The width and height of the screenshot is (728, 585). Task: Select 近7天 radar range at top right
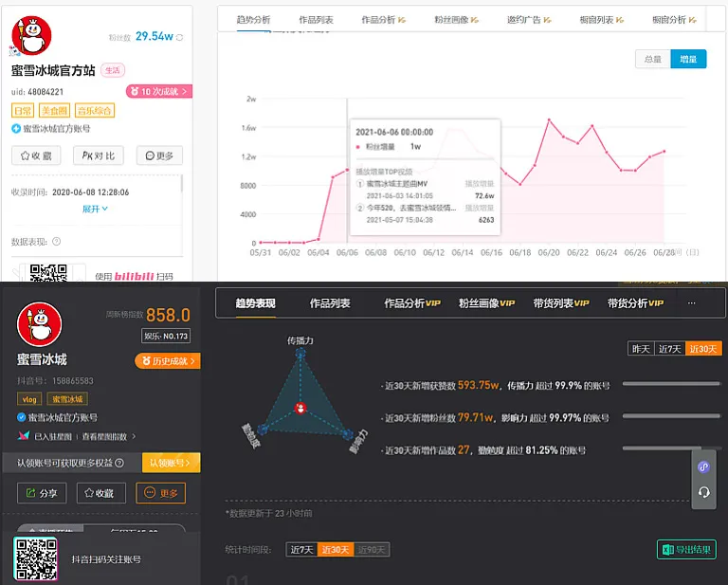point(669,349)
